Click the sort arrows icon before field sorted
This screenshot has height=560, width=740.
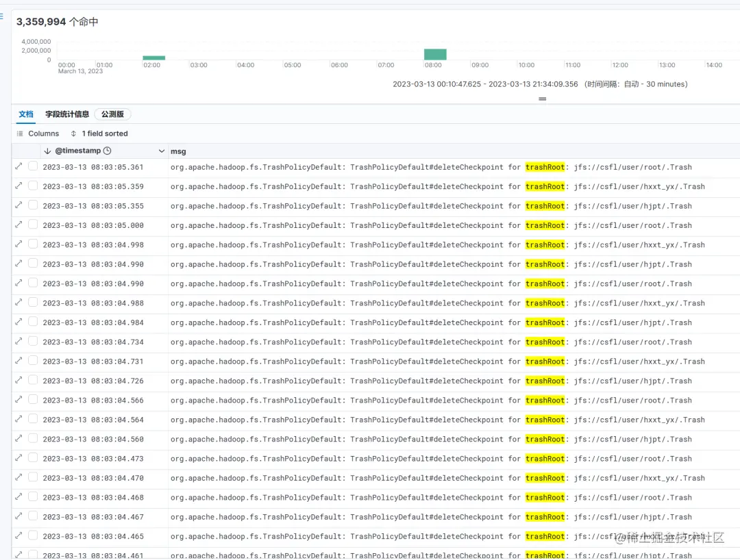tap(73, 133)
